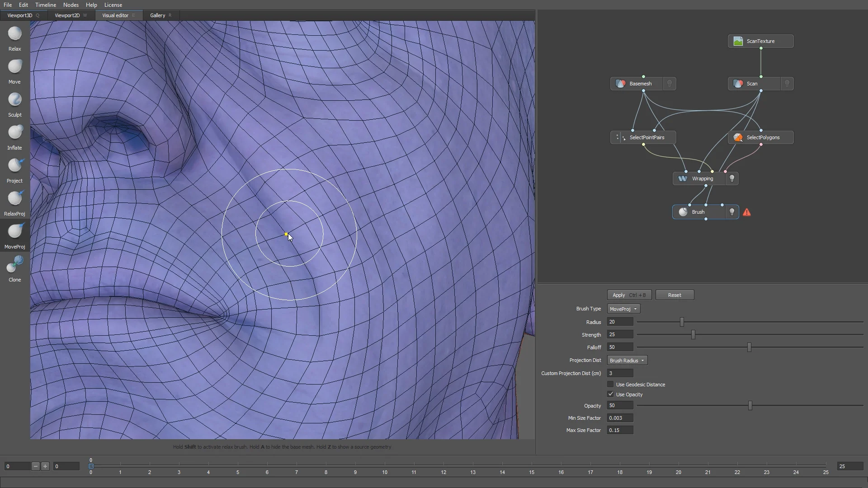This screenshot has height=488, width=868.
Task: Click the Apply button
Action: [629, 295]
